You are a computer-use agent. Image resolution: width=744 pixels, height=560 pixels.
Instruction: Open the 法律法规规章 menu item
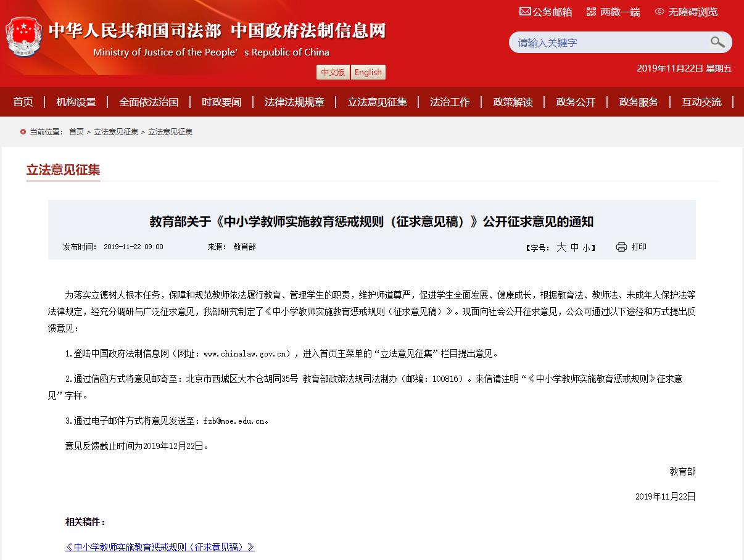pos(294,101)
